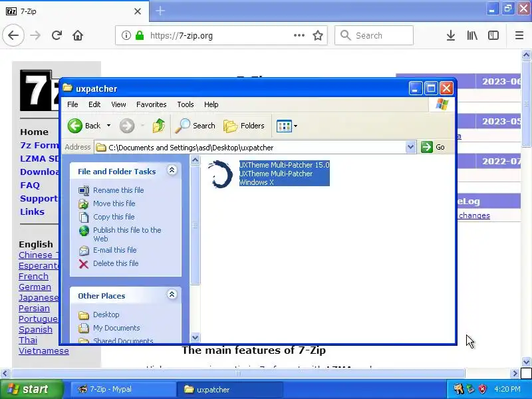Click Search in the Explorer toolbar
Viewport: 532px width, 399px height.
(x=196, y=126)
